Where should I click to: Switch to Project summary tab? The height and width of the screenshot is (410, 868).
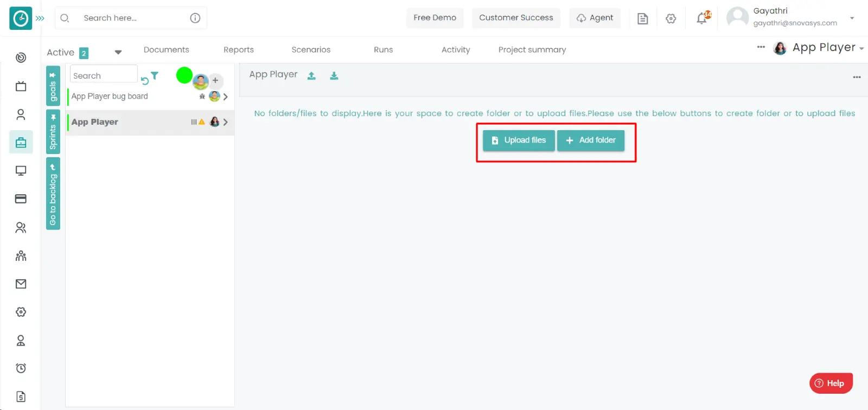click(x=532, y=49)
